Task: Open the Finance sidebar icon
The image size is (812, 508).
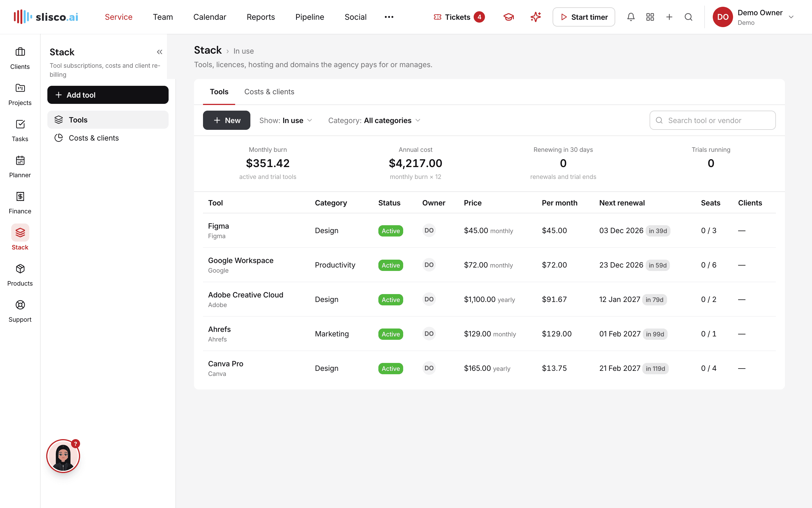Action: click(x=20, y=203)
